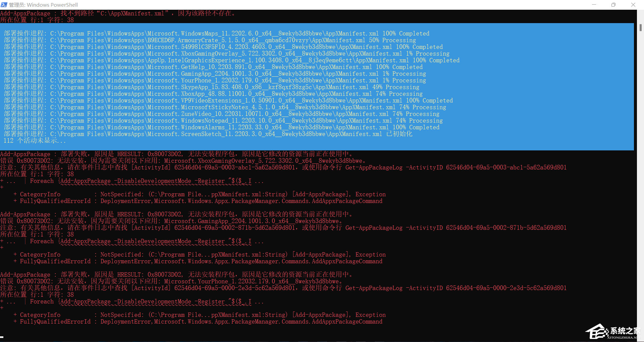Click the ActivityID ending 2e3d-5c62a569d801 line
The image size is (644, 342).
(x=283, y=288)
